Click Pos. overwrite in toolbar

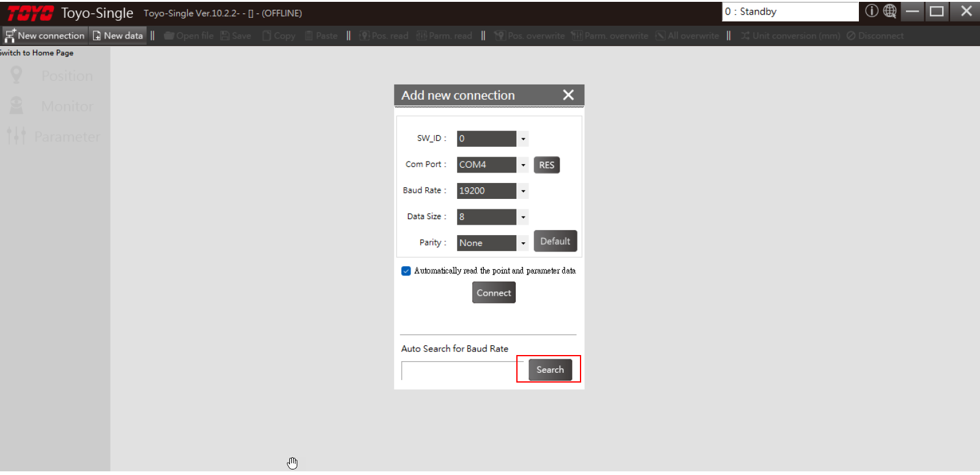530,36
